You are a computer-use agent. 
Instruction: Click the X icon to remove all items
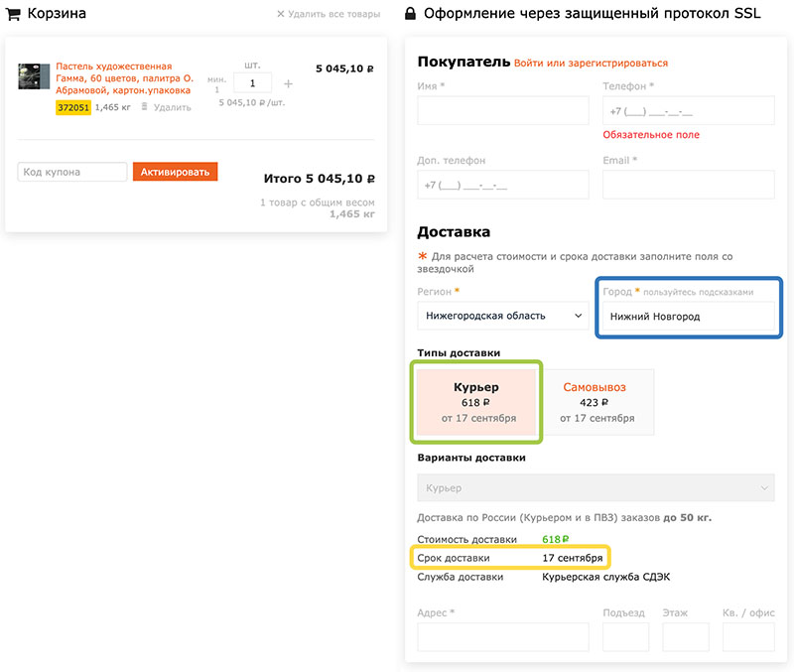pos(281,15)
